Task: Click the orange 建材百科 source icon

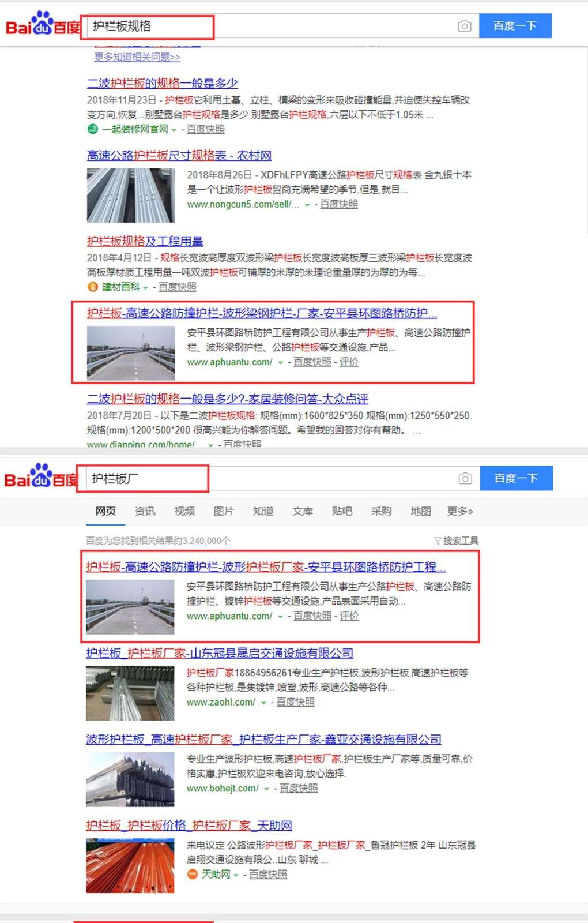Action: (x=92, y=287)
